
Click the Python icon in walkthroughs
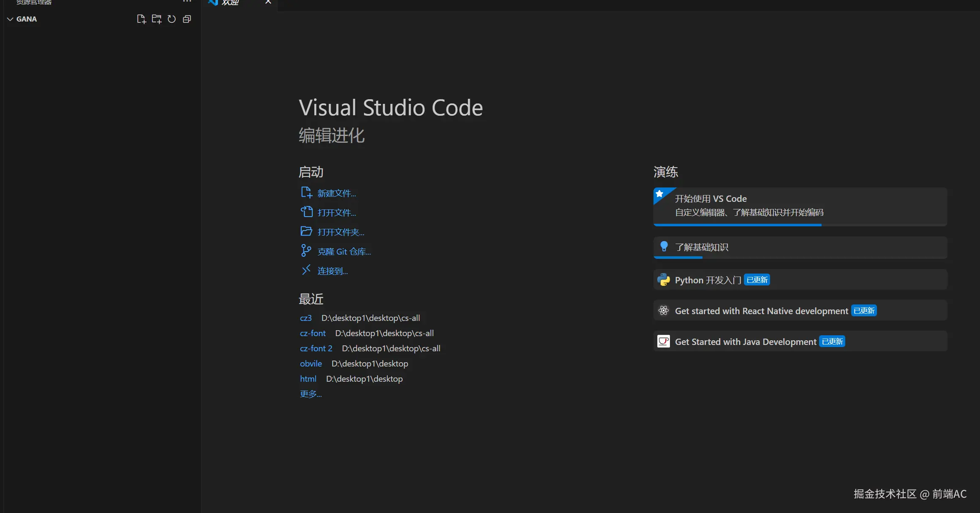point(664,280)
